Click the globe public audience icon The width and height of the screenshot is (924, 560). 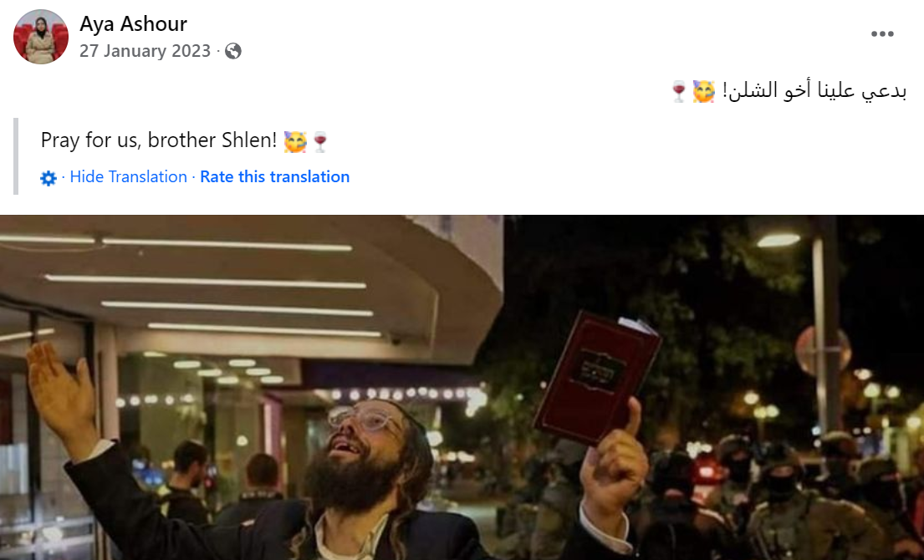[x=233, y=51]
